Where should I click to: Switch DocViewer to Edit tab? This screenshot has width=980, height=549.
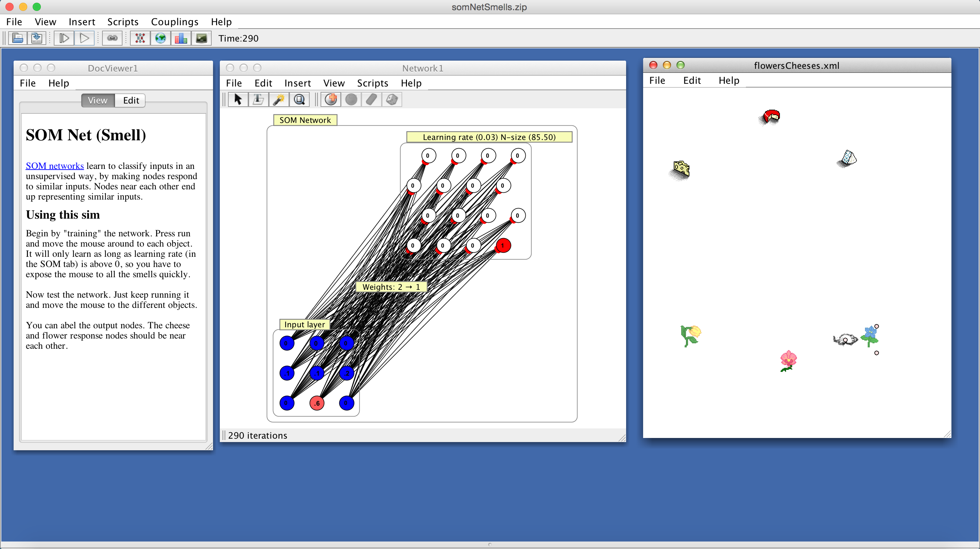tap(130, 100)
